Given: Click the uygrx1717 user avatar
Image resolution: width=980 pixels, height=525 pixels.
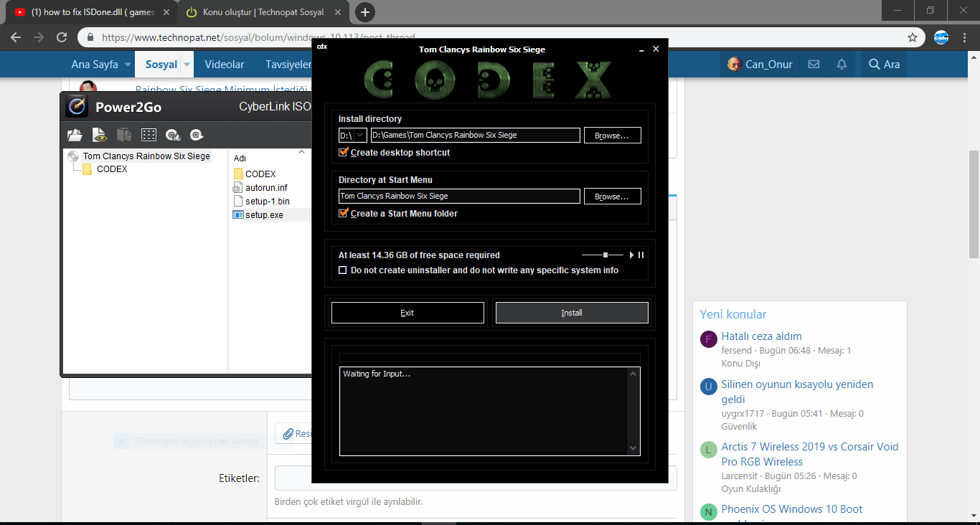Looking at the screenshot, I should pyautogui.click(x=709, y=387).
